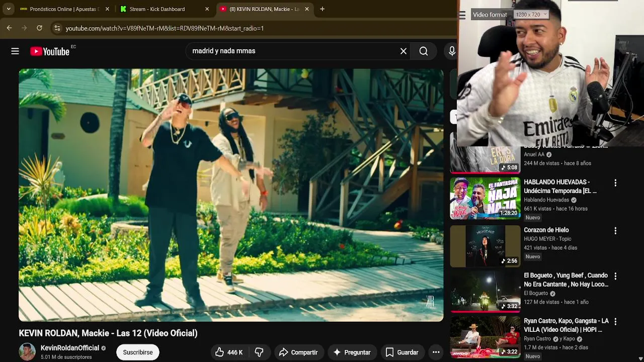
Task: Select the 5.01 M de suscriptores text
Action: tap(66, 357)
